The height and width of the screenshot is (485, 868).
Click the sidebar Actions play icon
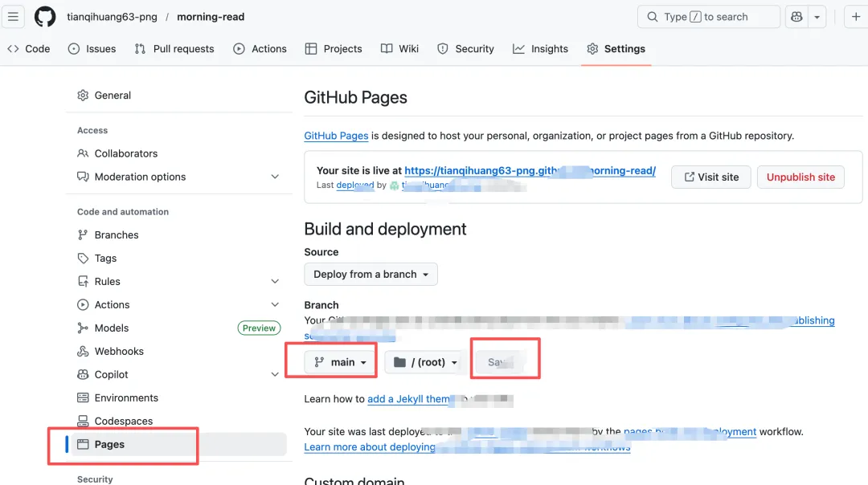click(83, 304)
